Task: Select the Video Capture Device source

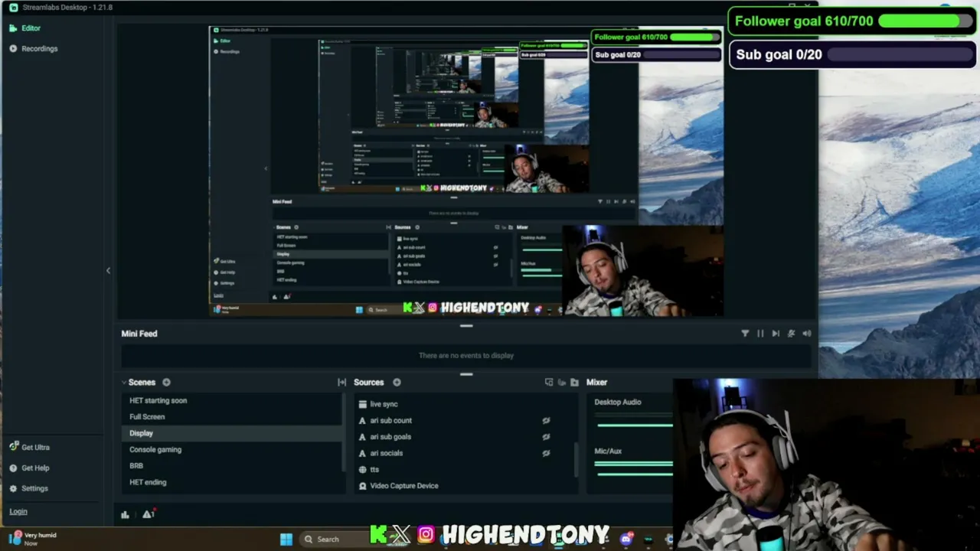Action: click(x=463, y=486)
